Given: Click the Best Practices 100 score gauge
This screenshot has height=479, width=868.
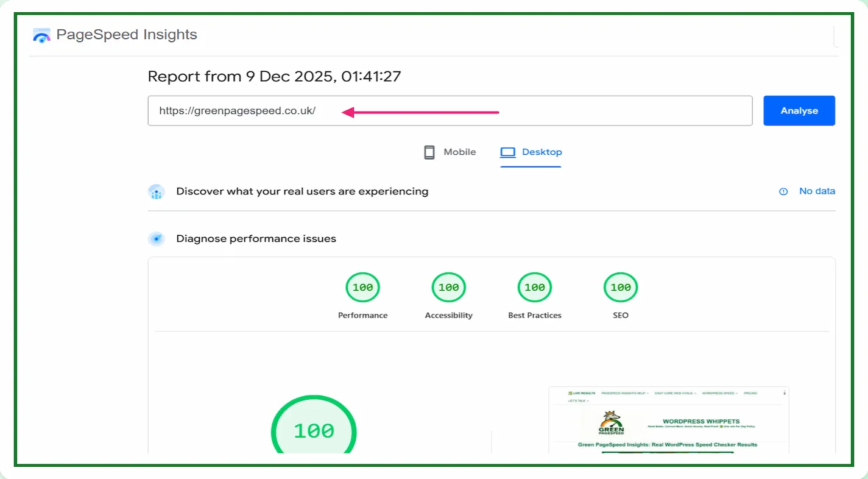Looking at the screenshot, I should pos(534,288).
